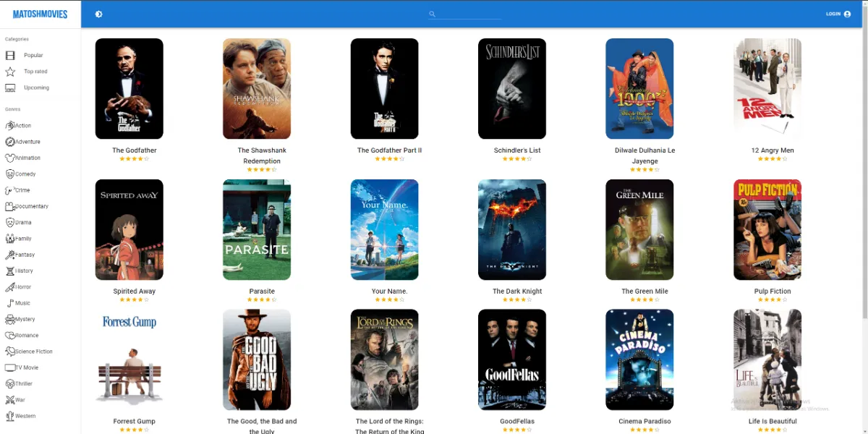Open the GoodFellas poster
The image size is (868, 434).
pos(512,359)
